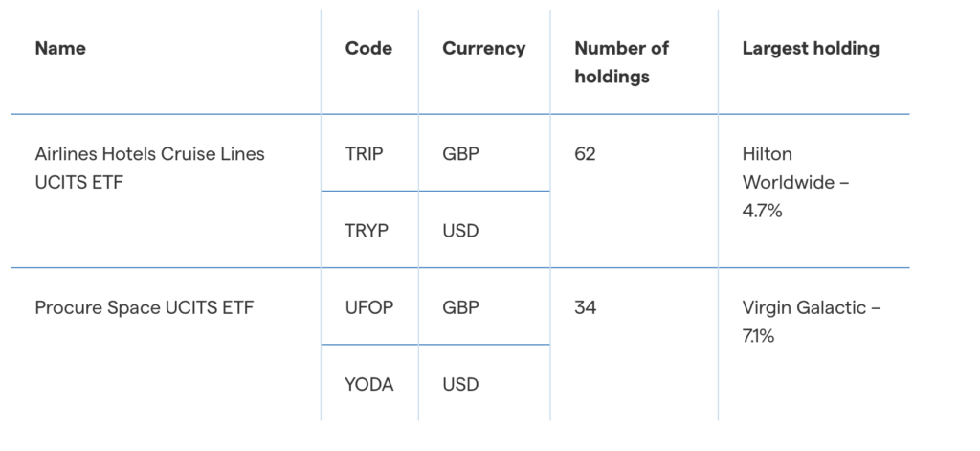The image size is (980, 451).
Task: Click GBP in the UFOP row
Action: (x=461, y=308)
